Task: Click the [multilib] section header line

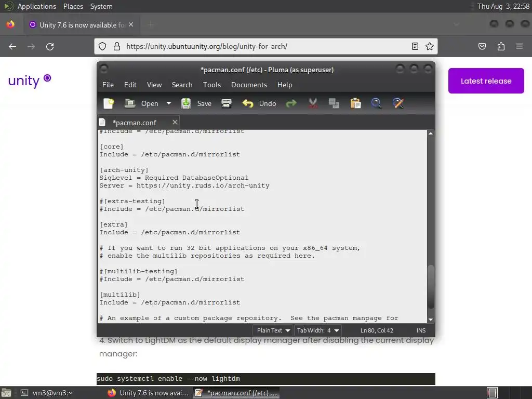Action: tap(120, 295)
